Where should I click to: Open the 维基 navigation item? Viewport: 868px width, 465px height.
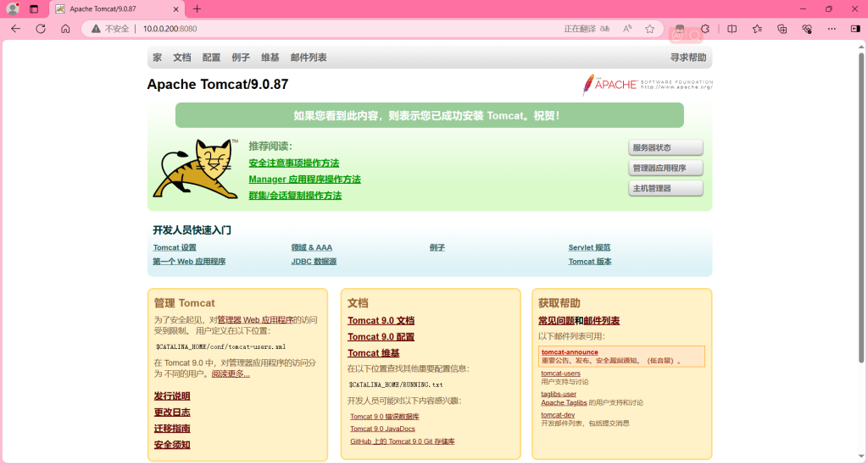(270, 58)
